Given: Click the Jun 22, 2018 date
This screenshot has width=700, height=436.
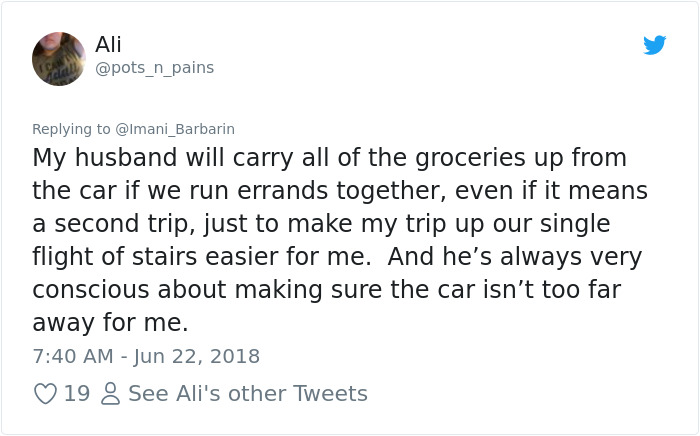Looking at the screenshot, I should coord(194,356).
